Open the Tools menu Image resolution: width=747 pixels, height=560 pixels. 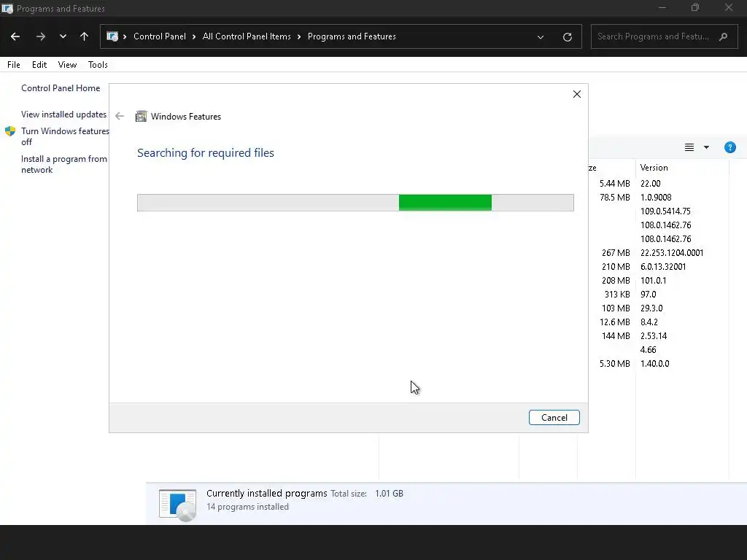coord(98,65)
